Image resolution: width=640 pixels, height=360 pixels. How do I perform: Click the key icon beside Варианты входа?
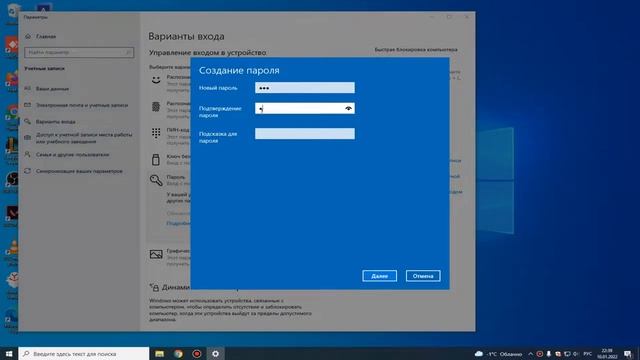[x=28, y=122]
